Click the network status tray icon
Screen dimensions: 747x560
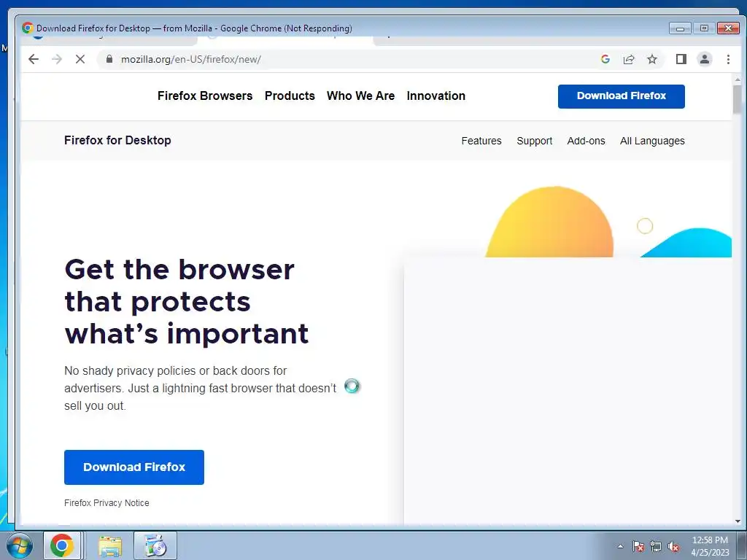tap(656, 546)
